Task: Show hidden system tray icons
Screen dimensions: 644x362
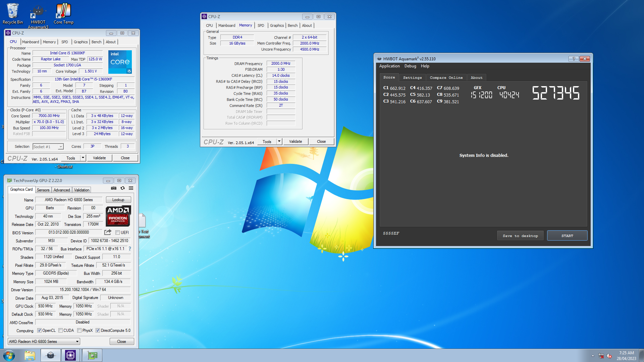Action: coord(593,356)
